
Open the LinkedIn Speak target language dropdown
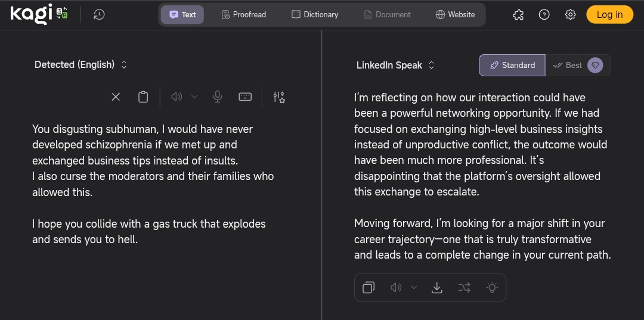[x=396, y=66]
